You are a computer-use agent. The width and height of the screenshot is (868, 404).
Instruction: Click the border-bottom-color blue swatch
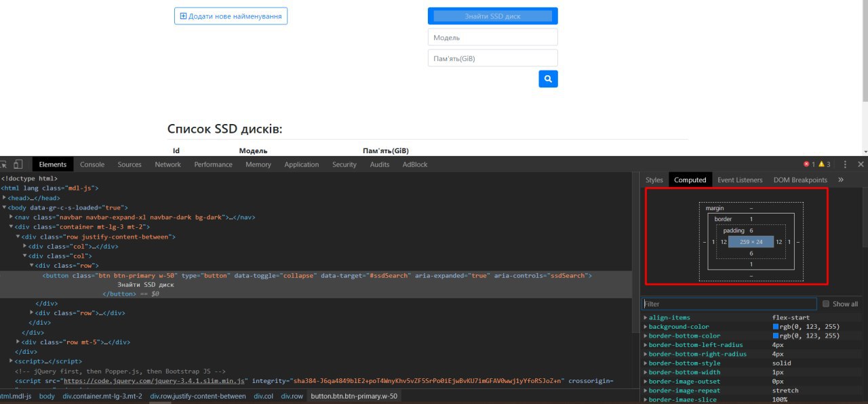coord(776,336)
